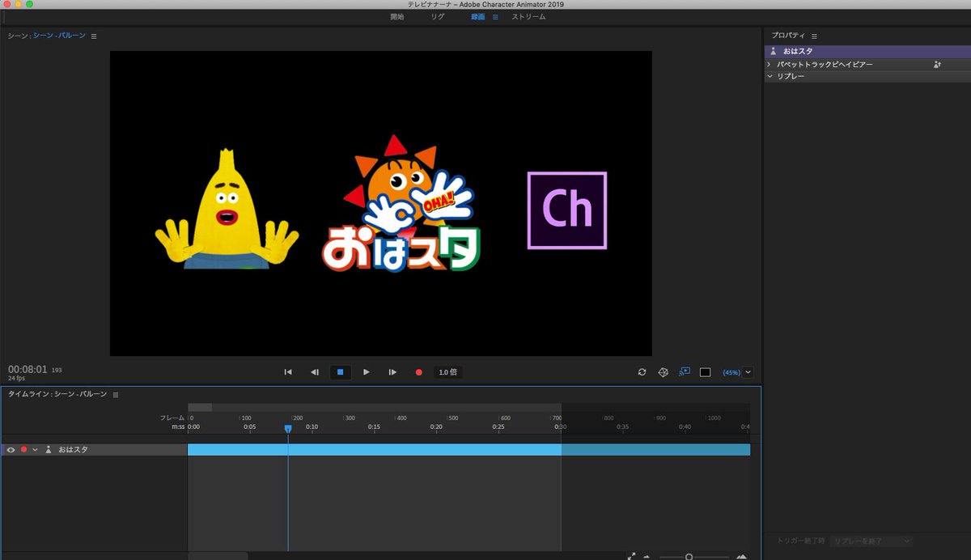Screen dimensions: 971x560
Task: Change the 1.0倍 playback speed
Action: 448,372
